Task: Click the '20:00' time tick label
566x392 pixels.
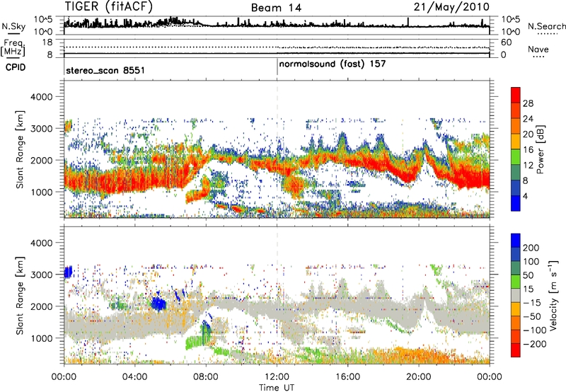Action: (419, 377)
